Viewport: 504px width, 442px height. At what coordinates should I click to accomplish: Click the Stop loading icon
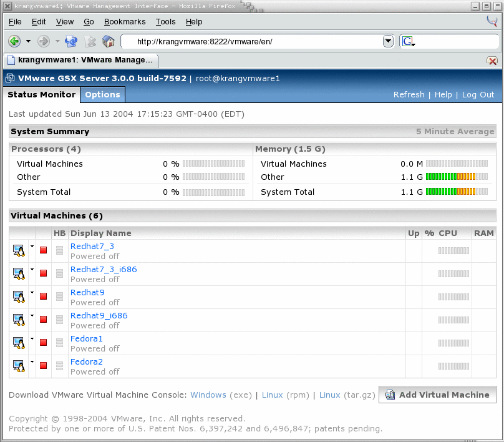click(x=90, y=41)
